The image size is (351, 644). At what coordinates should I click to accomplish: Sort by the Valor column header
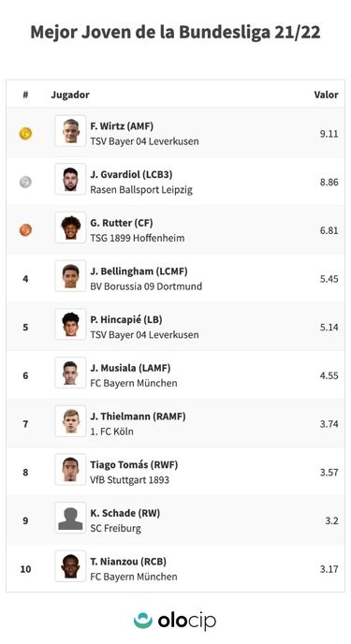click(326, 95)
